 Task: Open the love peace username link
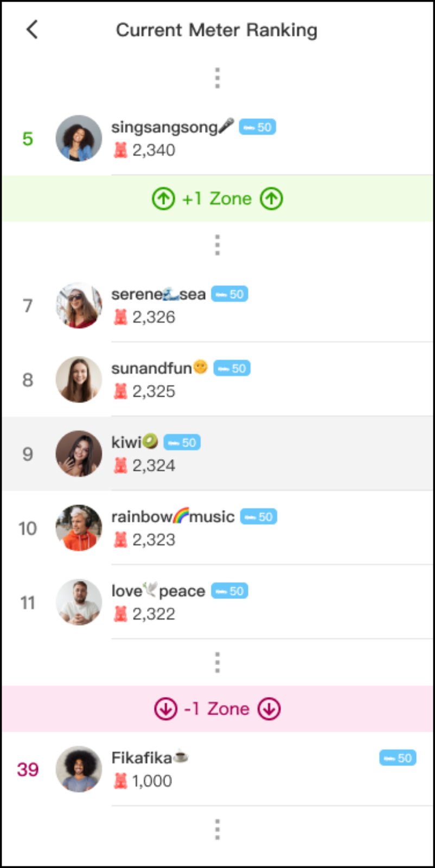[158, 591]
